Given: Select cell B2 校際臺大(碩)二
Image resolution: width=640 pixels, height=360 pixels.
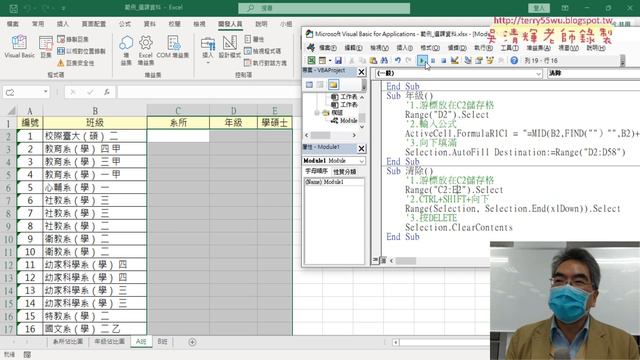Looking at the screenshot, I should (x=95, y=136).
